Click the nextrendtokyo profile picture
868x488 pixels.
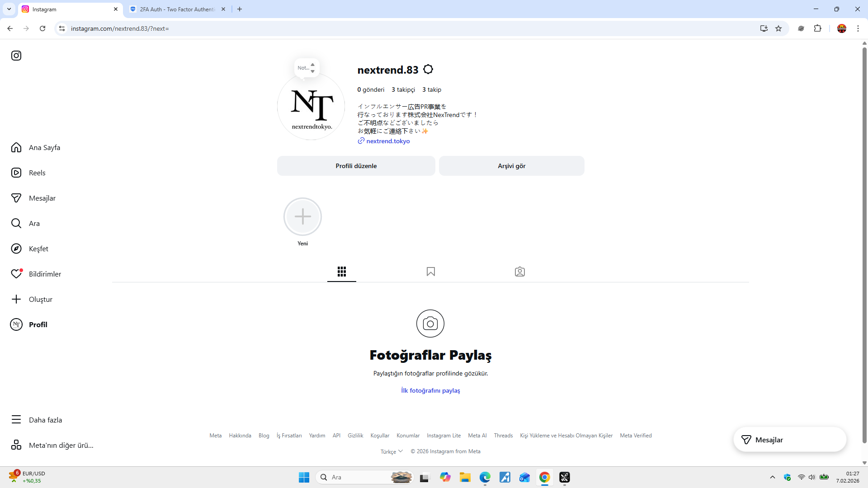[311, 106]
